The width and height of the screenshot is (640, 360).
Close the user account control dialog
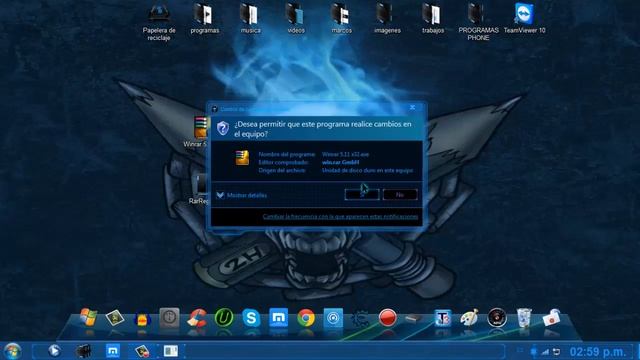tap(412, 107)
